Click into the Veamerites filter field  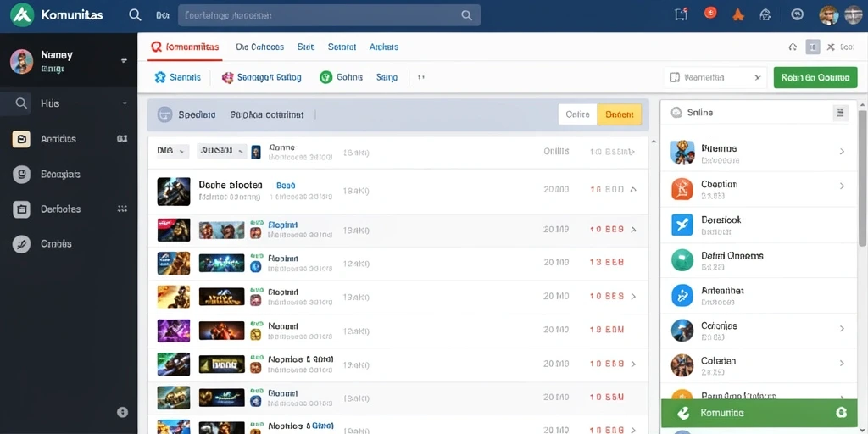[715, 78]
